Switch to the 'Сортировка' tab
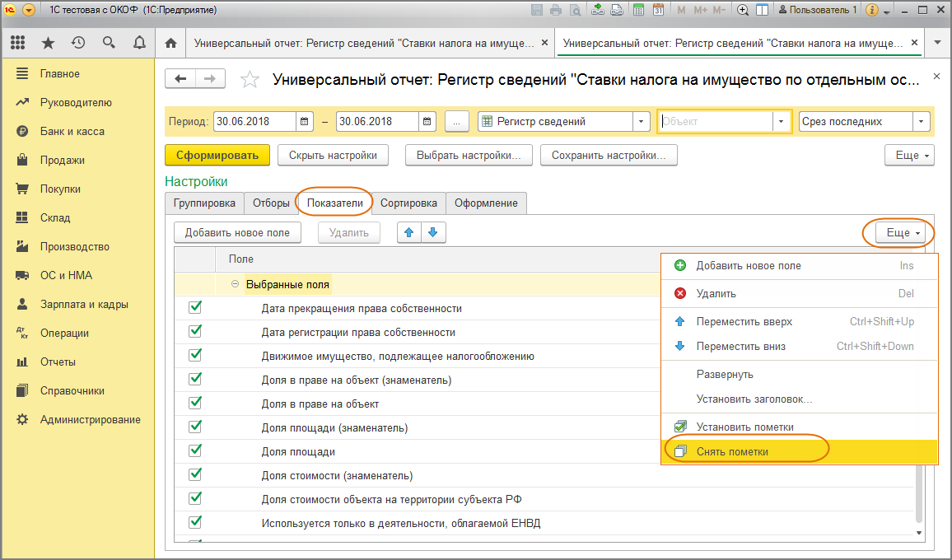This screenshot has height=560, width=952. [x=408, y=203]
